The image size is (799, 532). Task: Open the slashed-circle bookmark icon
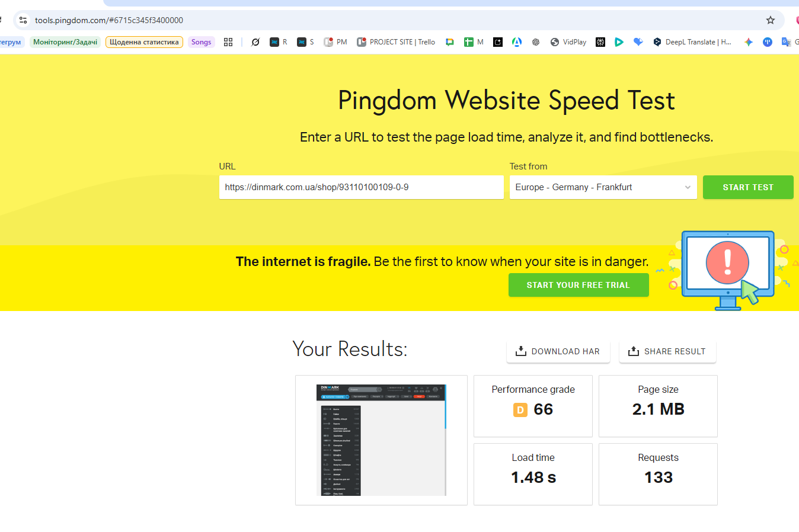(255, 42)
